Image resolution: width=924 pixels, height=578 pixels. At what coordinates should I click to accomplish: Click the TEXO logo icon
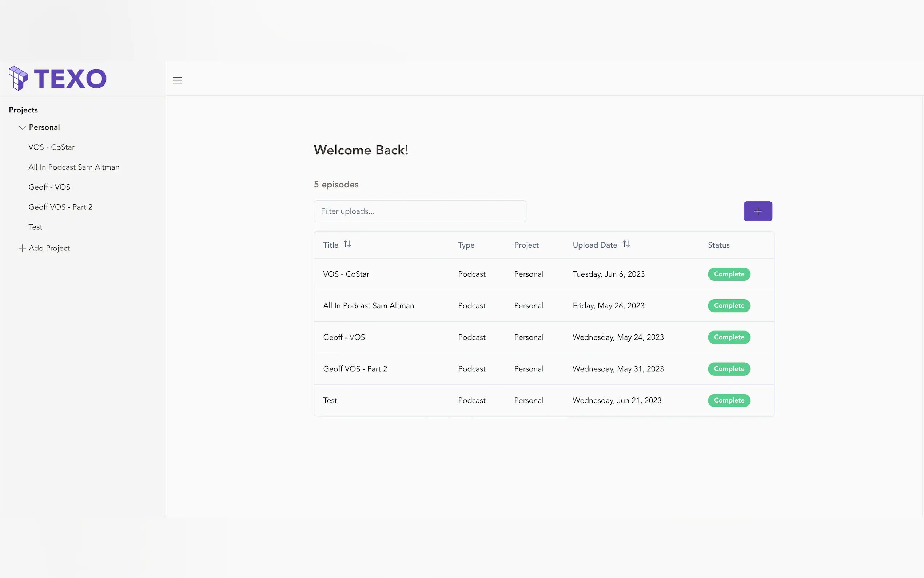tap(18, 78)
